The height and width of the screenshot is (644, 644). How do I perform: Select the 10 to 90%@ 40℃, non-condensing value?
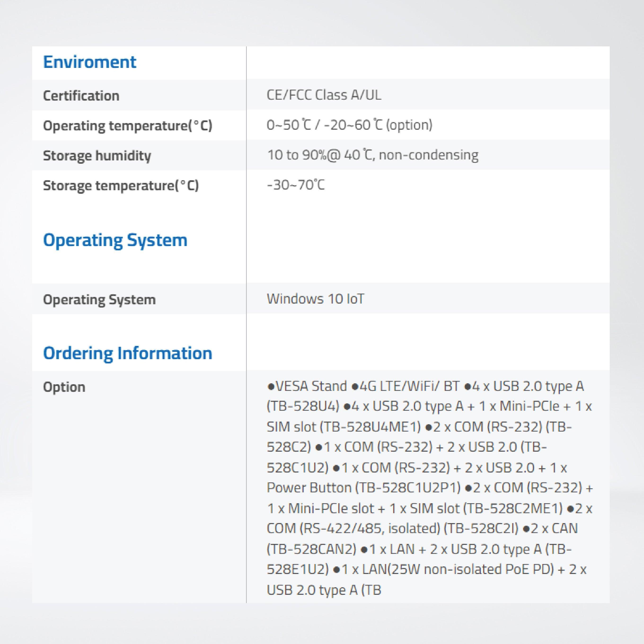point(373,155)
